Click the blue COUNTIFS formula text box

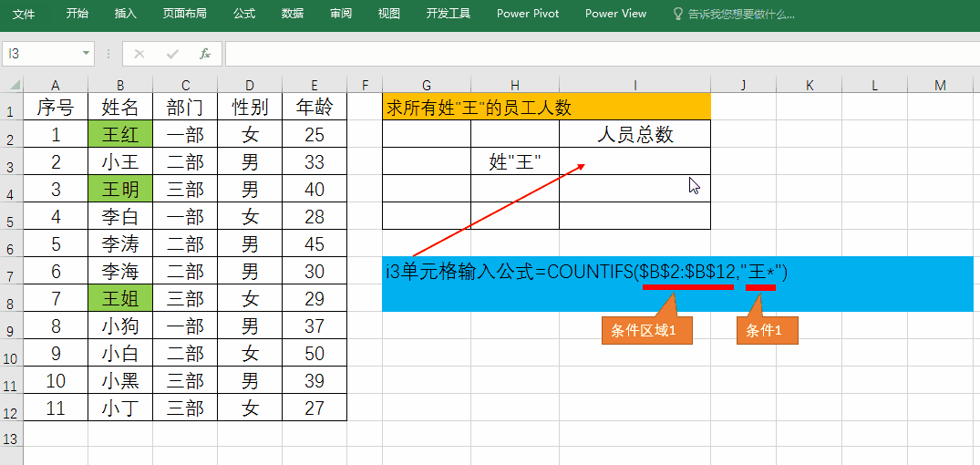[677, 284]
